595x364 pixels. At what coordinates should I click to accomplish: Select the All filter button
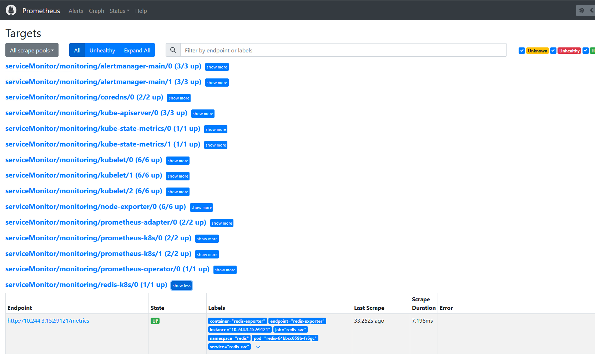point(77,50)
